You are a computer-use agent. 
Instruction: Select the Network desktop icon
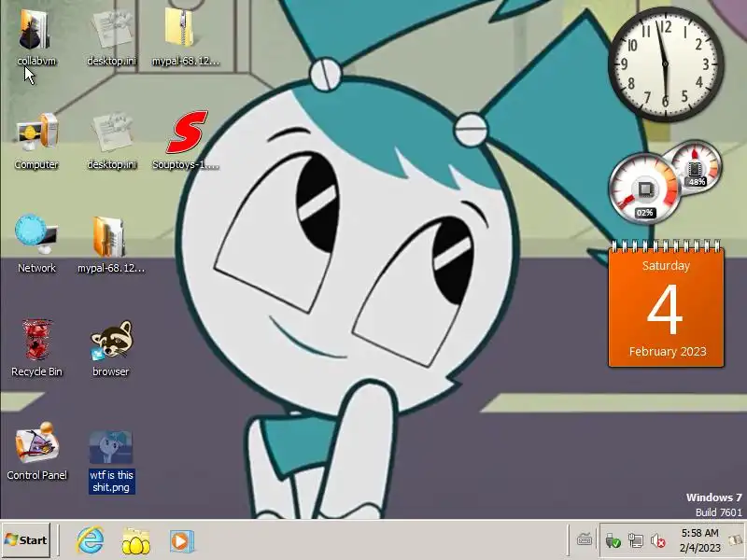point(36,235)
